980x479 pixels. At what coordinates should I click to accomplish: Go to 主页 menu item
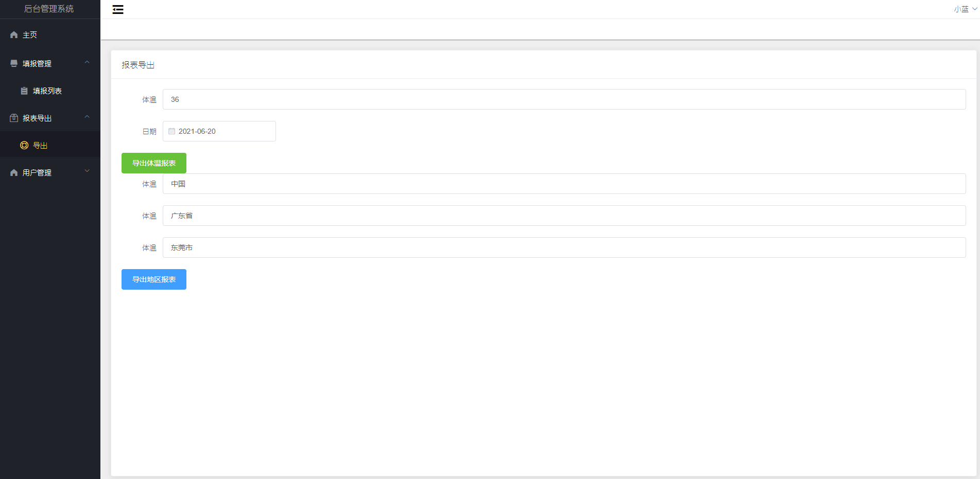coord(30,35)
